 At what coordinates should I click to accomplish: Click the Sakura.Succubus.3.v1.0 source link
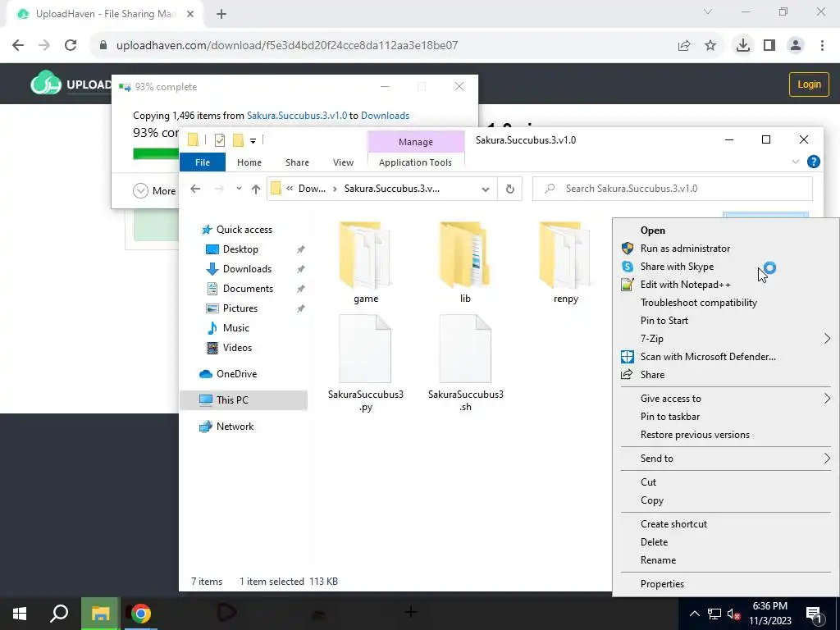pyautogui.click(x=297, y=116)
